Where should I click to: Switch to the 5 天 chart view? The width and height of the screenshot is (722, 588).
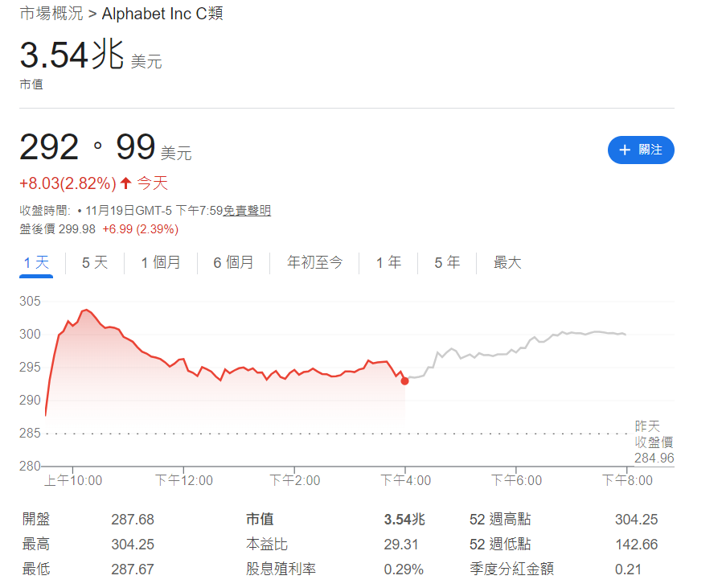(x=94, y=262)
